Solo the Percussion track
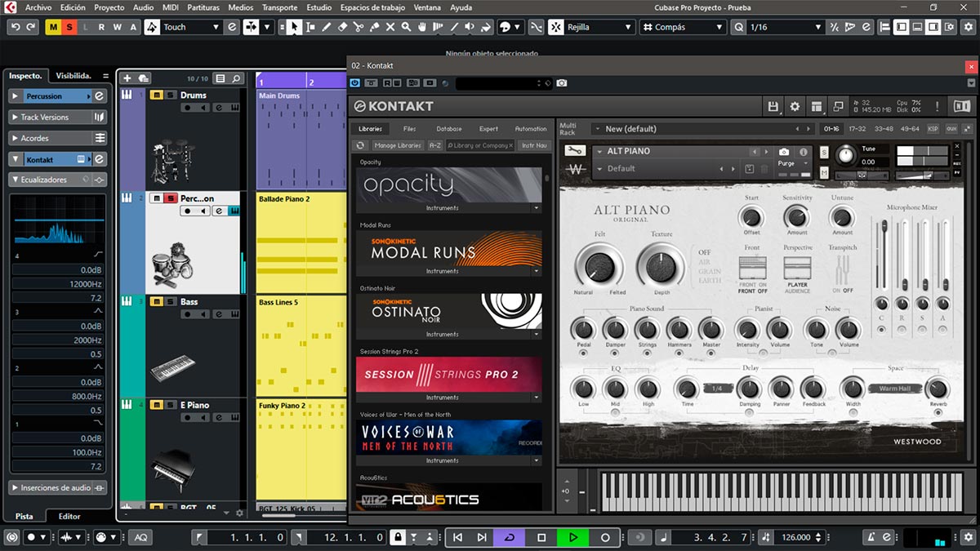 pyautogui.click(x=170, y=198)
